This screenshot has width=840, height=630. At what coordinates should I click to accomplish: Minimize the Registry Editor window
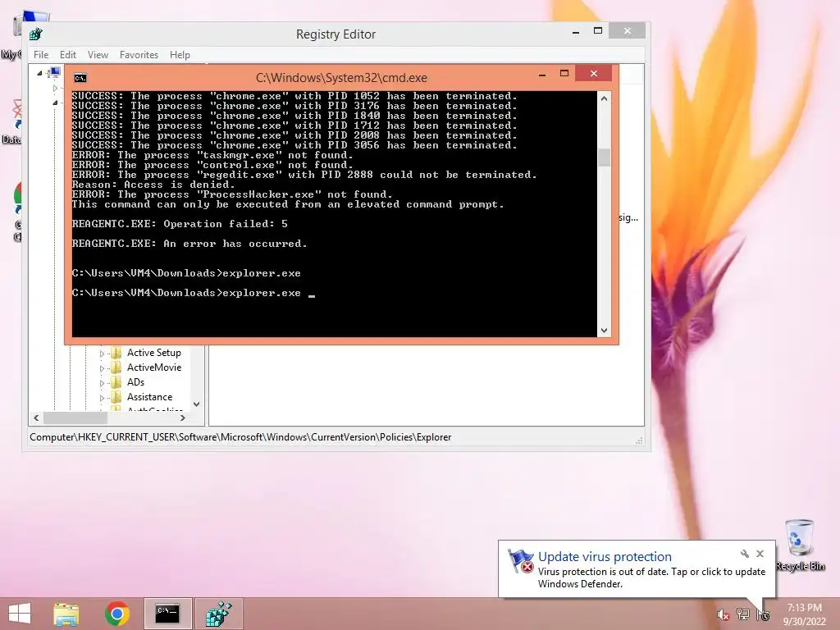click(x=576, y=32)
